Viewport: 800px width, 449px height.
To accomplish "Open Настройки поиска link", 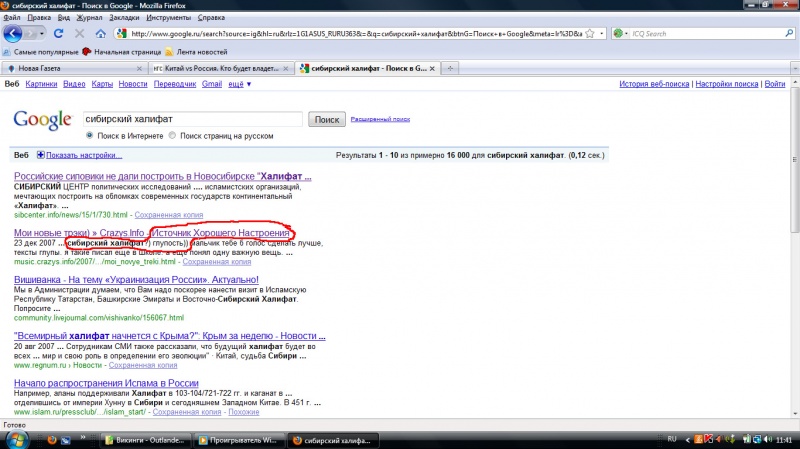I will pos(727,84).
